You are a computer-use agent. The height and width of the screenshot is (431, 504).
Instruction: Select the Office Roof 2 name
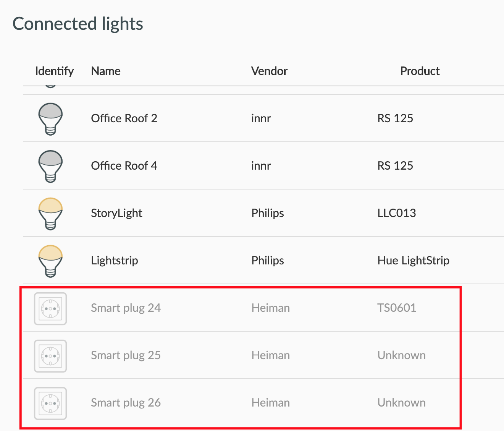tap(124, 118)
